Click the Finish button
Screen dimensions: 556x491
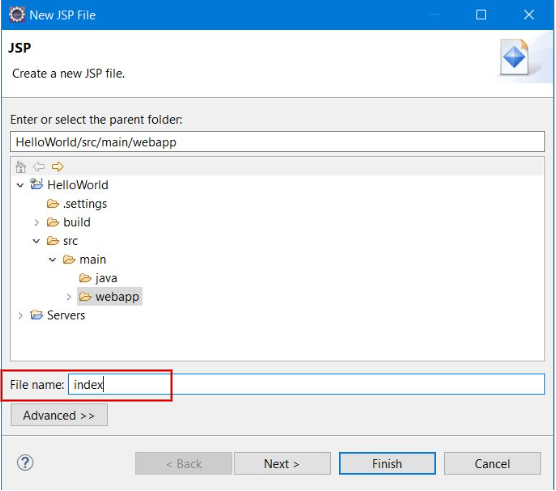coord(387,463)
